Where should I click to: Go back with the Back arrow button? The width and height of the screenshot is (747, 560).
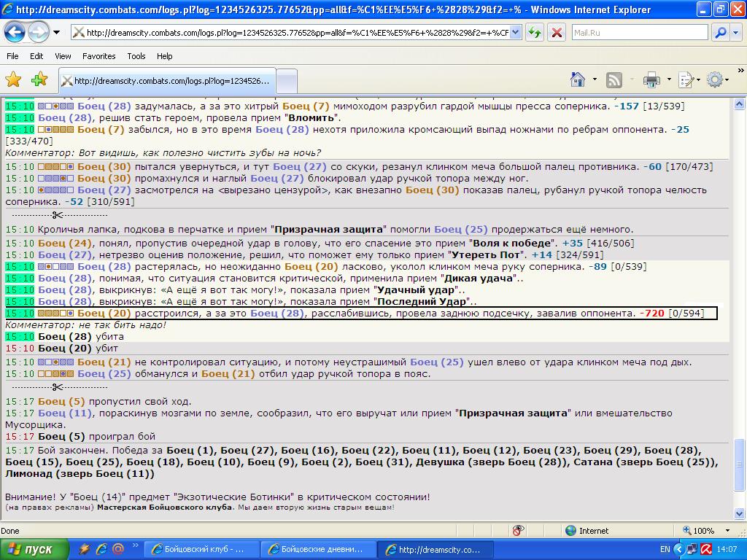point(15,32)
